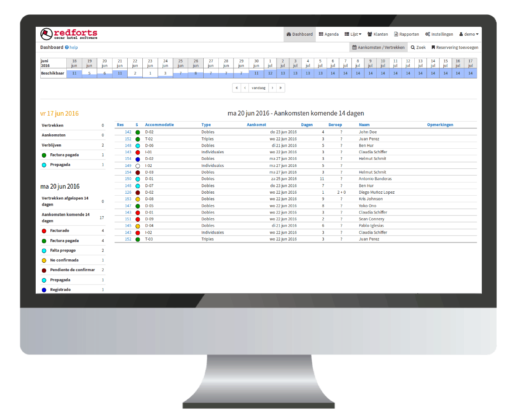
Task: Click blue status dot in row 154 D-02
Action: point(138,159)
